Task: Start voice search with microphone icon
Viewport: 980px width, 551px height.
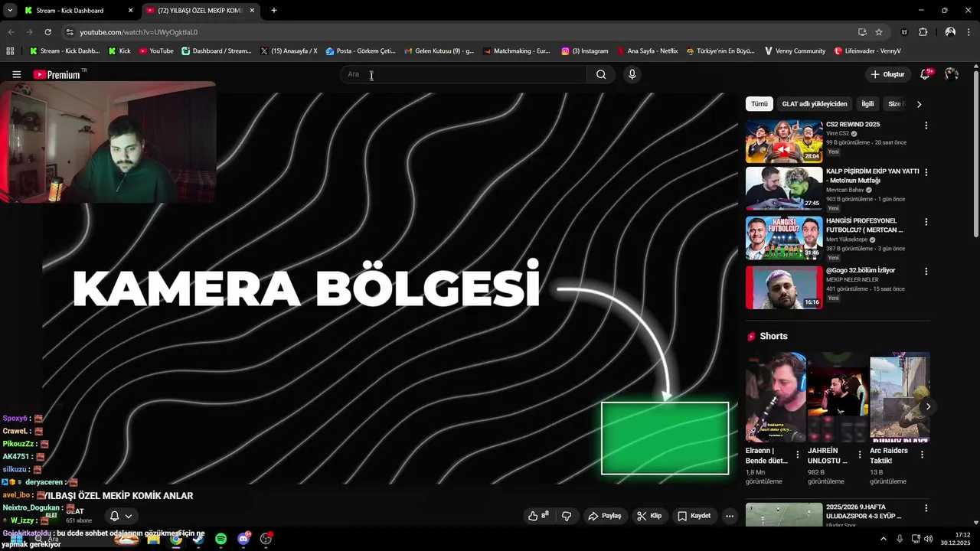Action: 632,74
